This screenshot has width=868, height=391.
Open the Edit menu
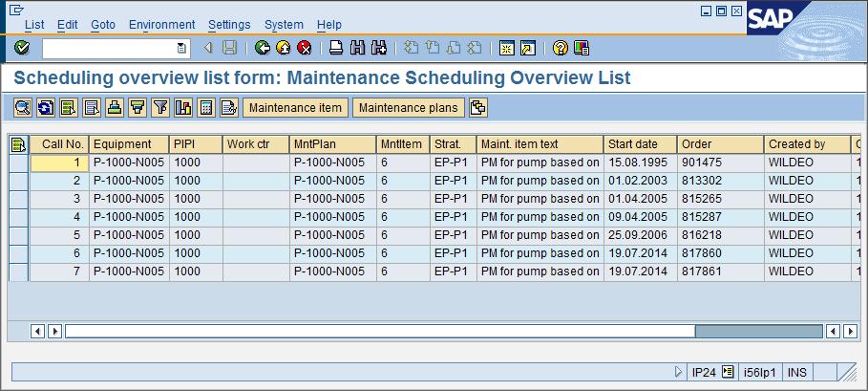click(68, 24)
